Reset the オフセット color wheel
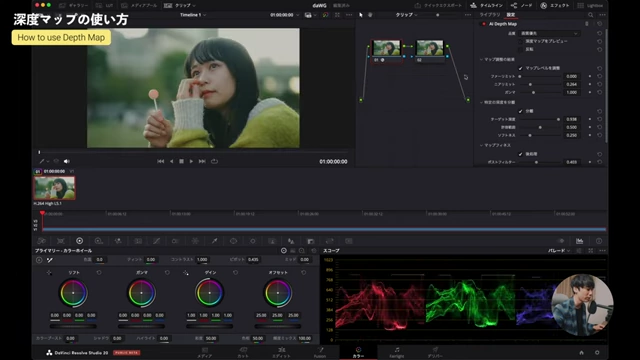 tap(304, 272)
